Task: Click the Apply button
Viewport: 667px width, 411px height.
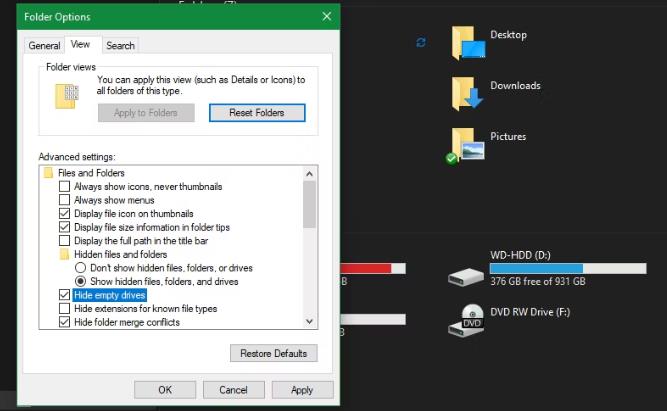Action: pos(302,390)
